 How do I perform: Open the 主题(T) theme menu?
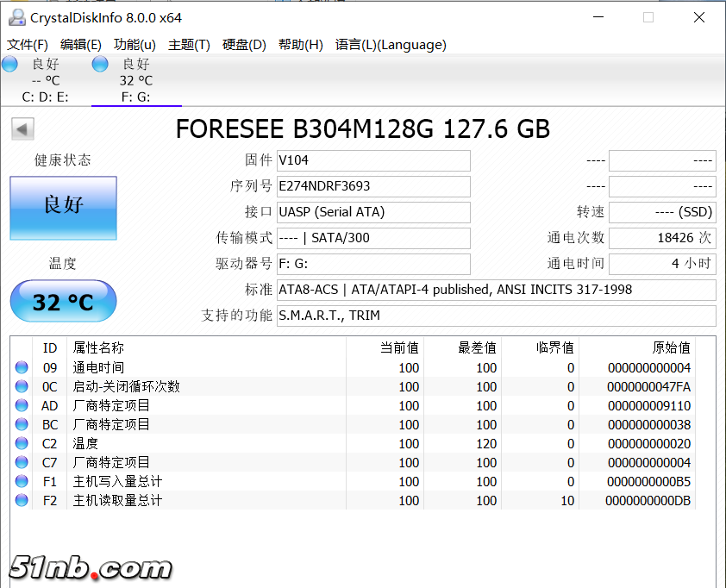189,45
